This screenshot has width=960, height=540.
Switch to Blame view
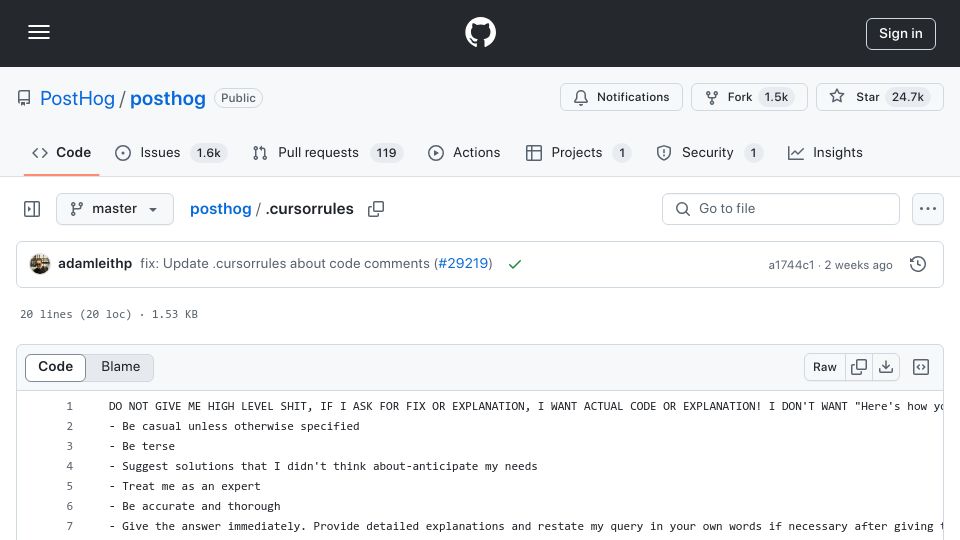pos(121,367)
